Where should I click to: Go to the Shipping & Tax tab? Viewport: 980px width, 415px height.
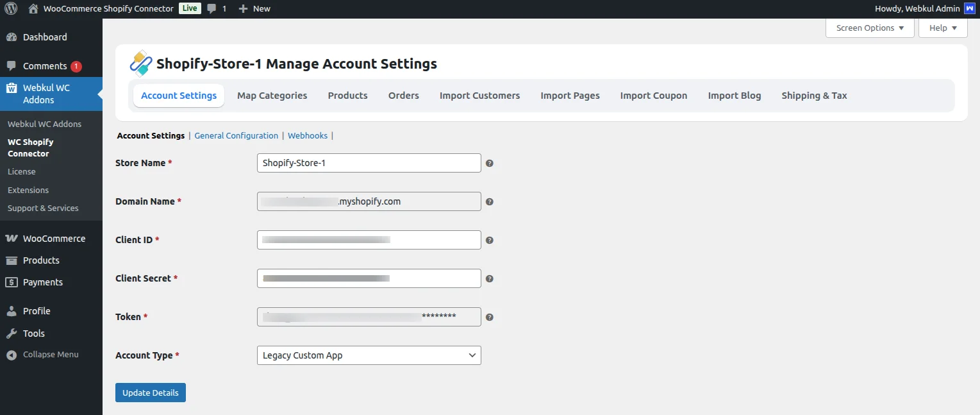click(814, 96)
